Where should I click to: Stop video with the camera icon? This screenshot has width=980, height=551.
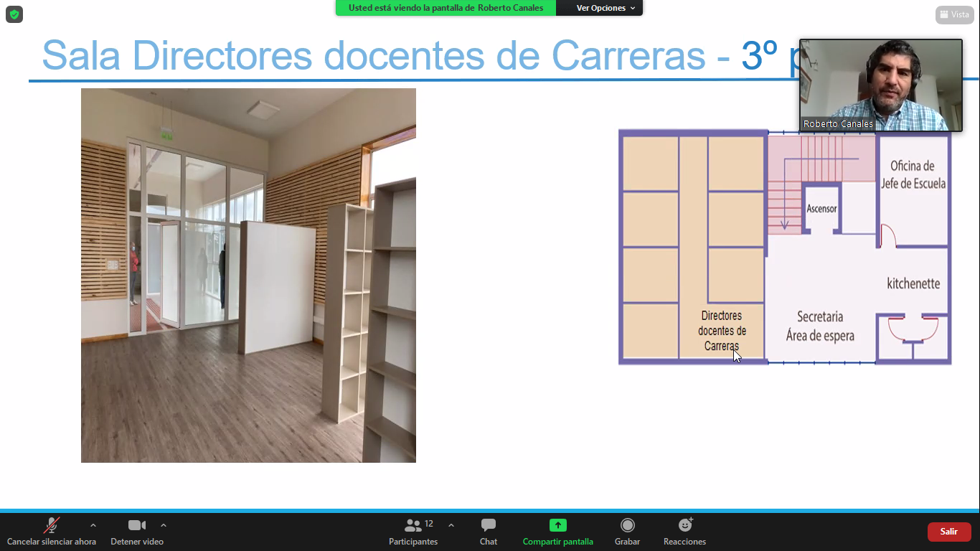[x=136, y=525]
